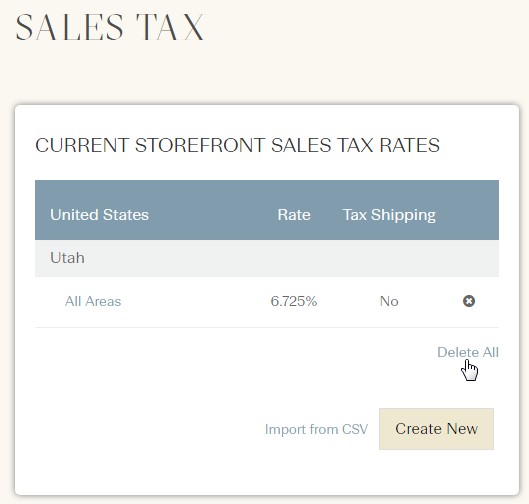Edit the All Areas entry under Utah
The height and width of the screenshot is (504, 529).
pos(93,301)
